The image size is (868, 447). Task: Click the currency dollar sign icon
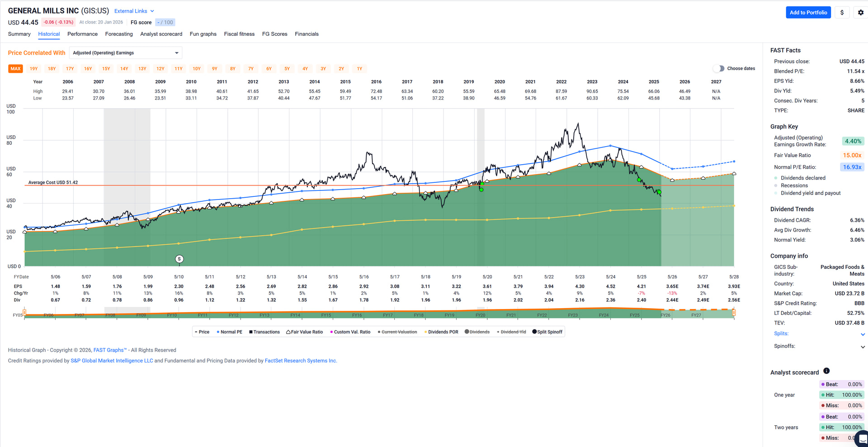pyautogui.click(x=842, y=13)
